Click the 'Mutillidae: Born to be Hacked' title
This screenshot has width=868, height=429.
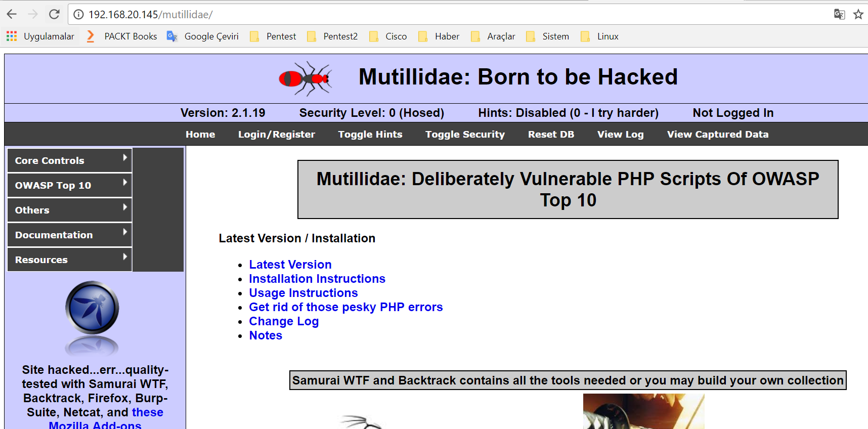click(x=518, y=77)
